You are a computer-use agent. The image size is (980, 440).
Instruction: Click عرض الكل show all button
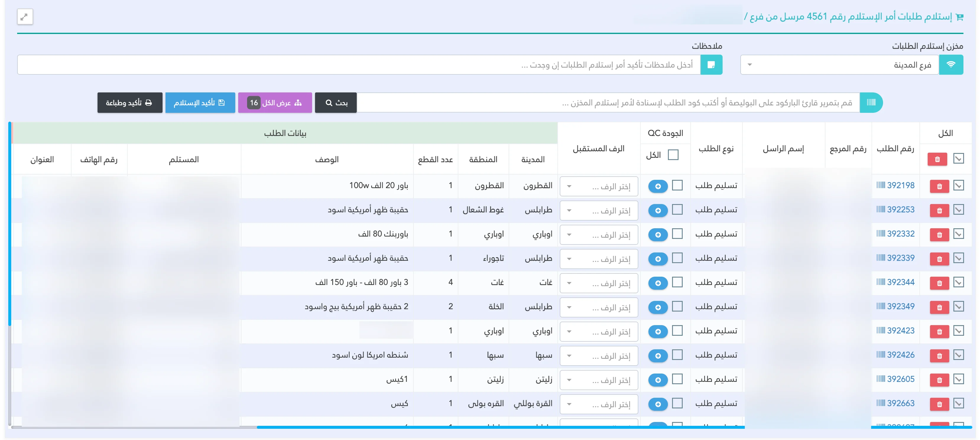[x=275, y=103]
